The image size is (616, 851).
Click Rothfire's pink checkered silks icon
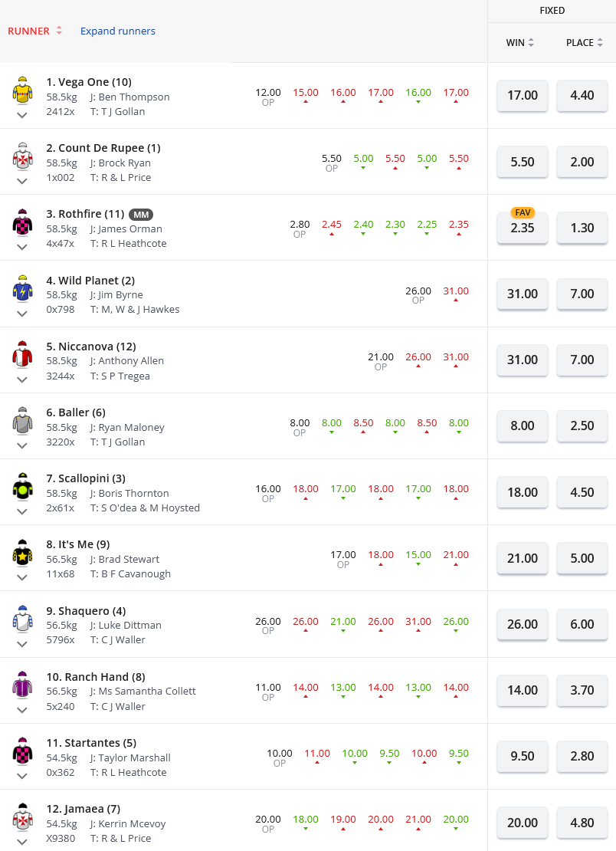tap(22, 222)
